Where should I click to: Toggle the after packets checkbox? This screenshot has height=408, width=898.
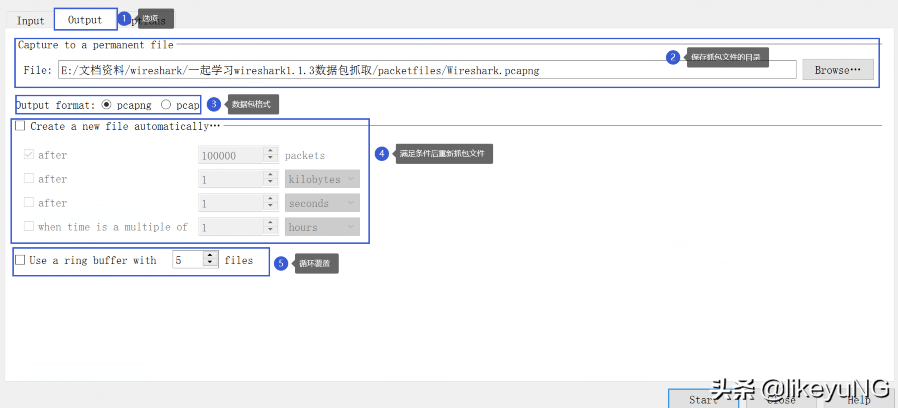point(29,155)
